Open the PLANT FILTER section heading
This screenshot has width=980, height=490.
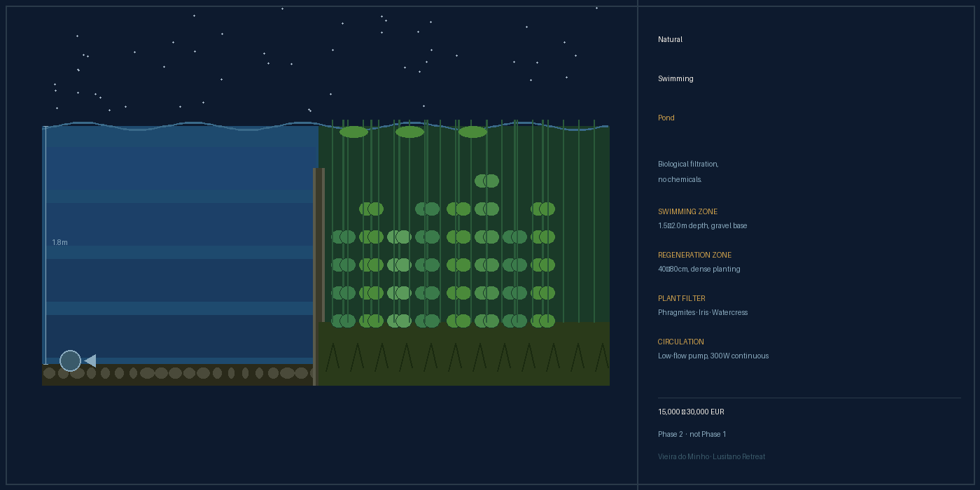(x=681, y=298)
